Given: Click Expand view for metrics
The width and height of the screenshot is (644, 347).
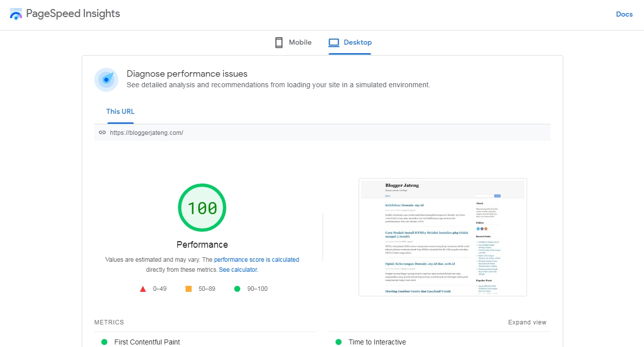Looking at the screenshot, I should coord(527,322).
